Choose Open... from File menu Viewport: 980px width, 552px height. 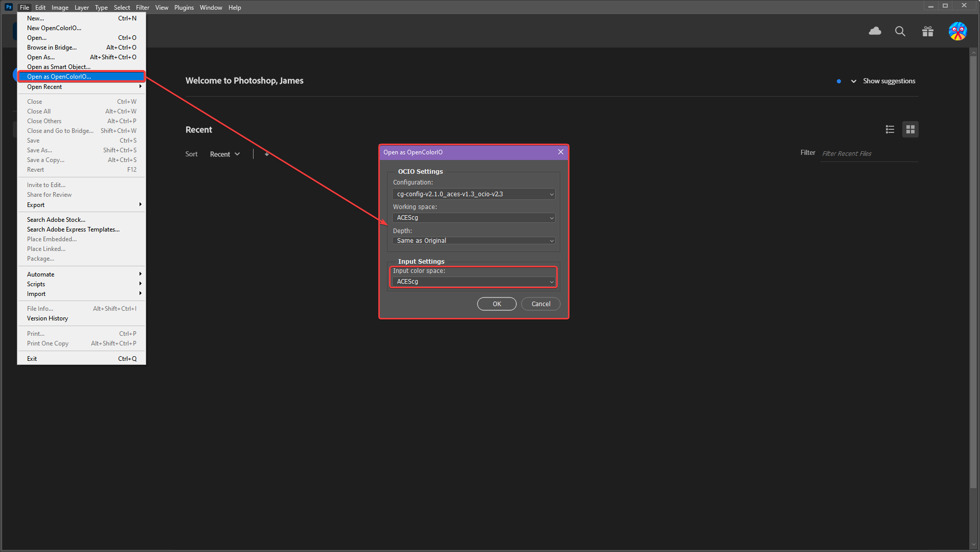click(81, 38)
